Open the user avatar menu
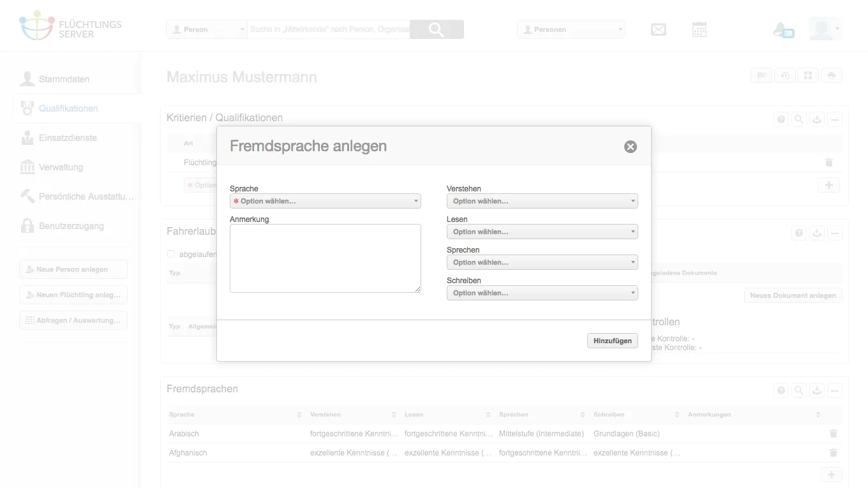This screenshot has height=488, width=868. (825, 29)
